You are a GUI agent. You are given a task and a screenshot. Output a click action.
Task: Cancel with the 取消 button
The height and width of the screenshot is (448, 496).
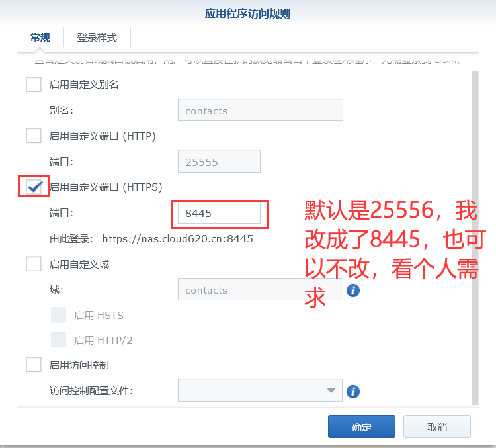click(x=437, y=427)
